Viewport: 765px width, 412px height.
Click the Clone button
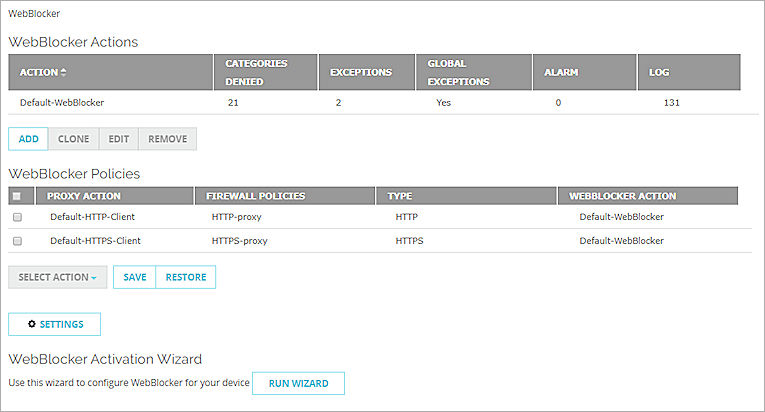73,138
